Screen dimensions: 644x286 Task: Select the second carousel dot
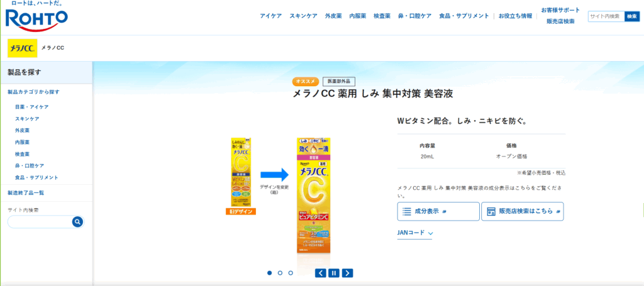[280, 273]
